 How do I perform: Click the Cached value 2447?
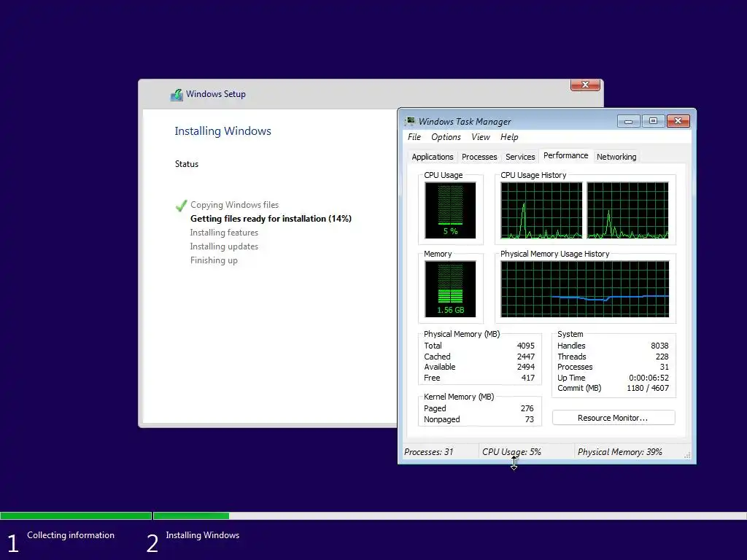click(525, 356)
